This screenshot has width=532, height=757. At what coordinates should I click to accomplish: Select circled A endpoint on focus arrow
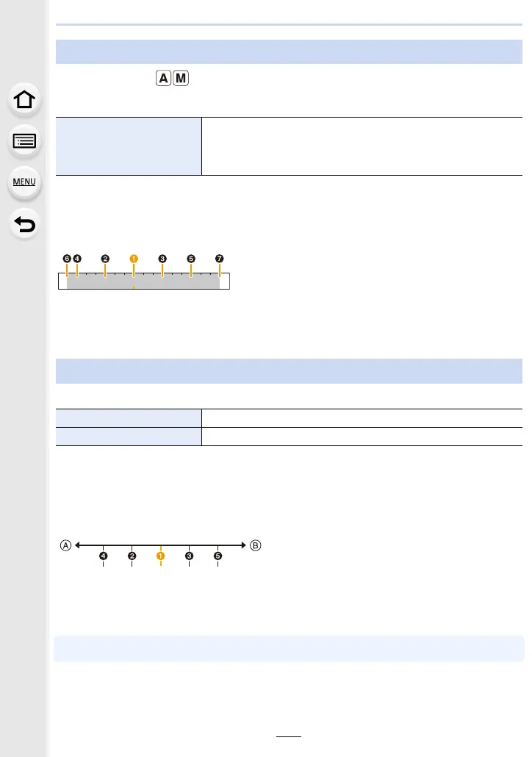coord(65,545)
